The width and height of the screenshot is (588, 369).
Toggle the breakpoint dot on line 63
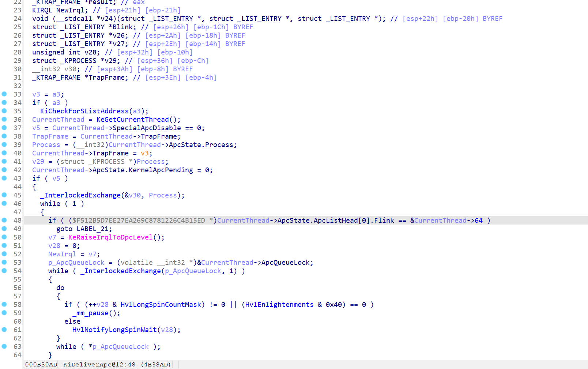tap(4, 346)
